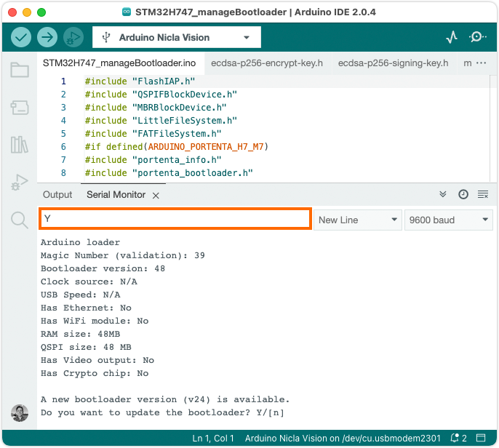Clear the Serial Monitor output
Viewport: 499px width, 448px height.
482,194
